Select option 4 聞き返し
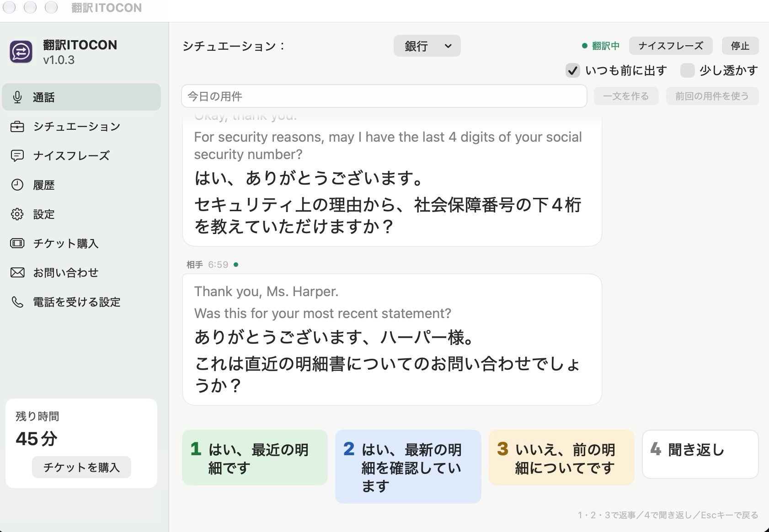Image resolution: width=769 pixels, height=532 pixels. [700, 454]
